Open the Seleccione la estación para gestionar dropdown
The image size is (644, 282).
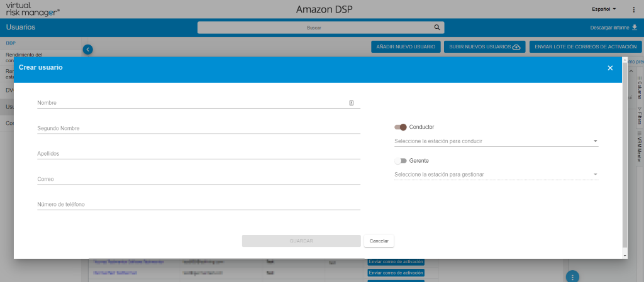[496, 175]
